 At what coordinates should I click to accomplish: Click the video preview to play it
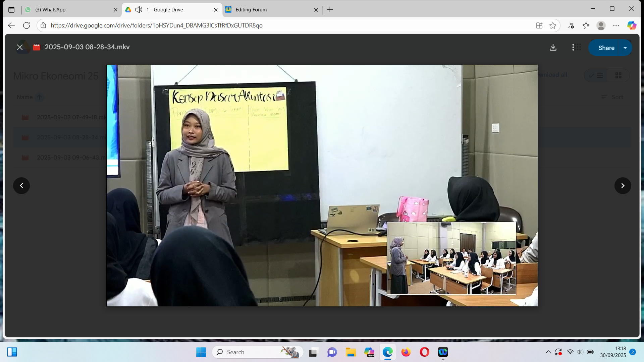pyautogui.click(x=322, y=185)
